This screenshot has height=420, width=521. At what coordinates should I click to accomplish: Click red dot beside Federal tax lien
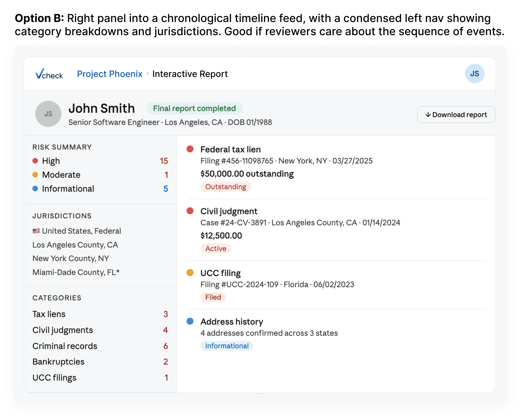coord(190,149)
